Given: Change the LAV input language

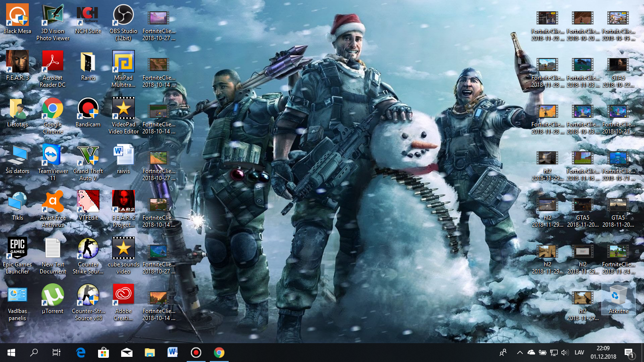Looking at the screenshot, I should 579,353.
